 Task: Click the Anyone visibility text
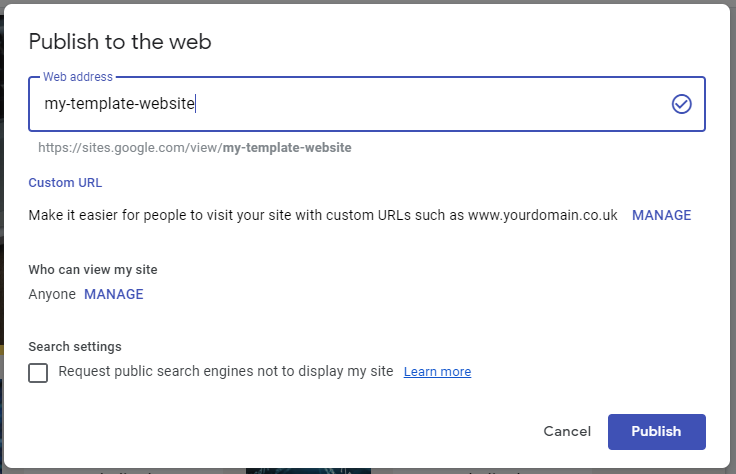click(52, 294)
